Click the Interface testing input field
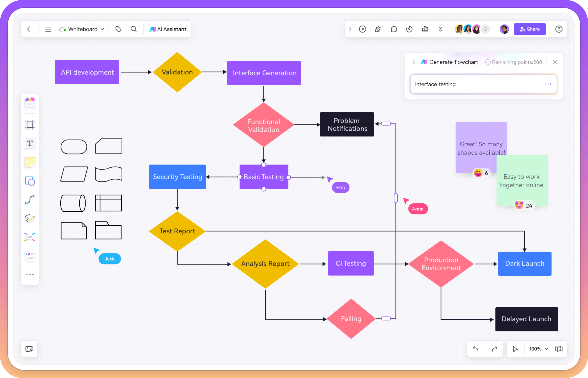588x378 pixels. [x=483, y=84]
